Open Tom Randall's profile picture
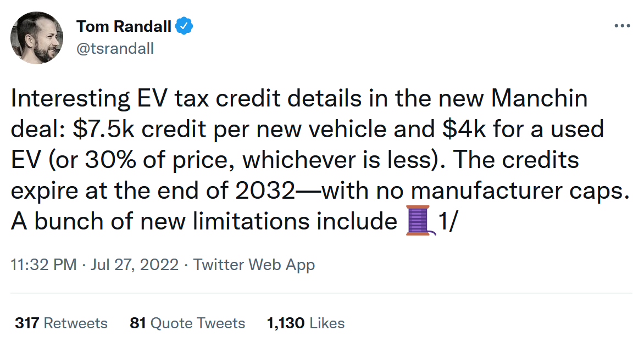The width and height of the screenshot is (644, 342). 37,37
